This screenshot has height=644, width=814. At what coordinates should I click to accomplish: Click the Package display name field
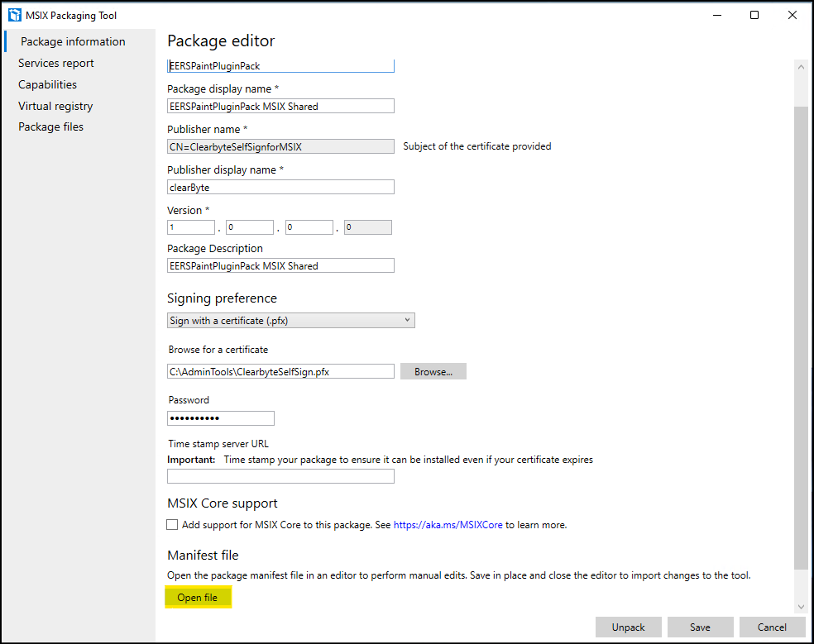point(280,106)
